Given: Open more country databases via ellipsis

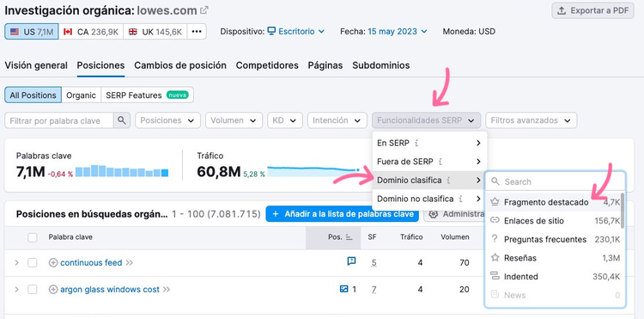Looking at the screenshot, I should [197, 32].
